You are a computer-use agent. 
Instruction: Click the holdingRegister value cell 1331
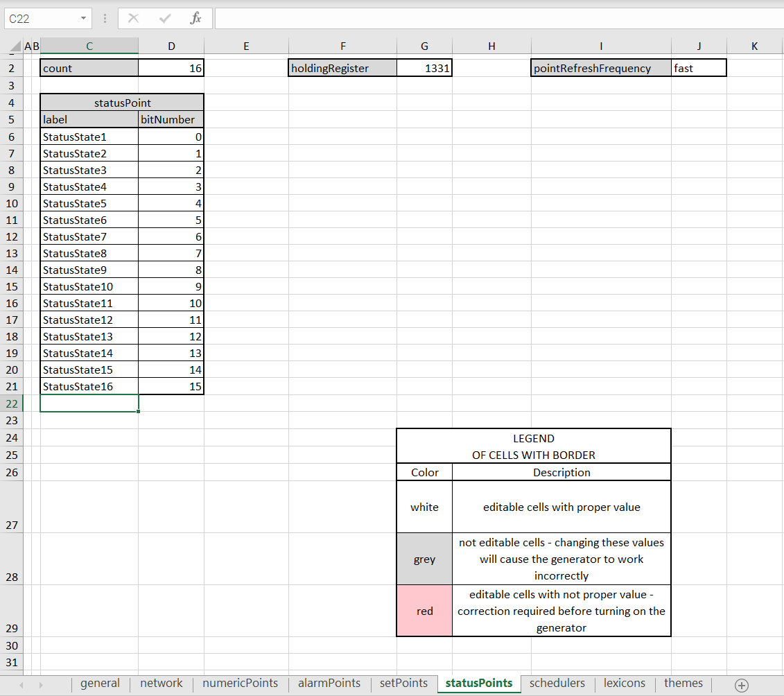coord(424,68)
